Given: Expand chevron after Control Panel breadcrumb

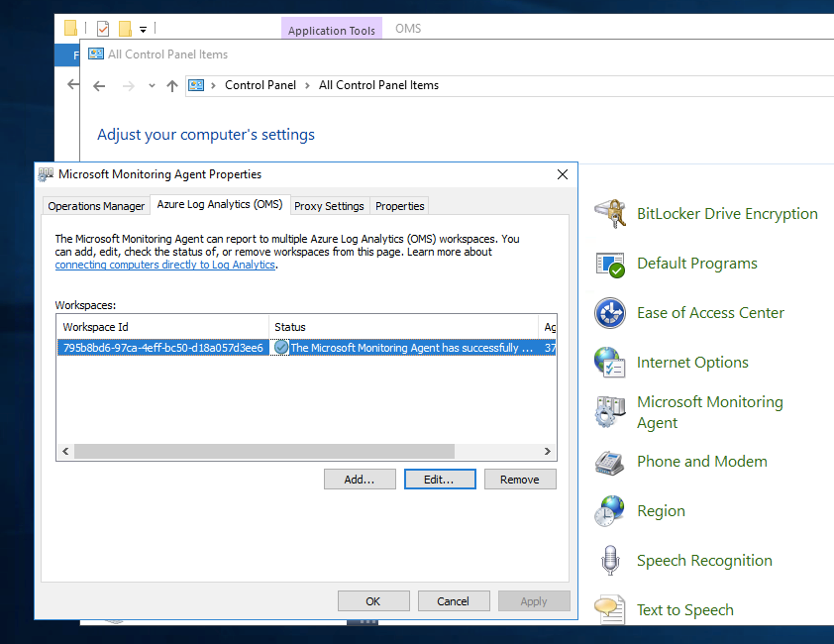Looking at the screenshot, I should click(307, 85).
